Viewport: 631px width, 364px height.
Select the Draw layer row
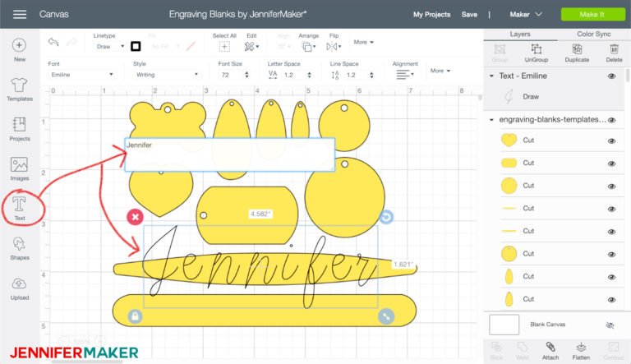click(554, 97)
